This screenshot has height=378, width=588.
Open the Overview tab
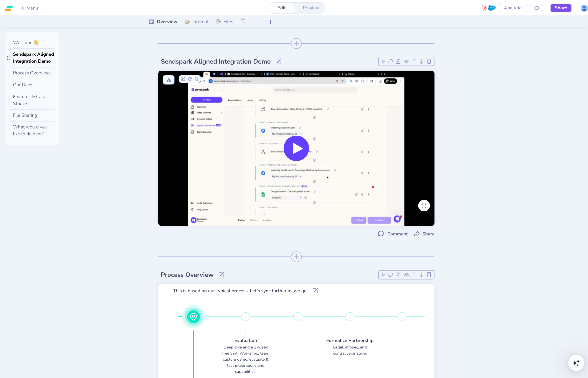click(x=163, y=22)
